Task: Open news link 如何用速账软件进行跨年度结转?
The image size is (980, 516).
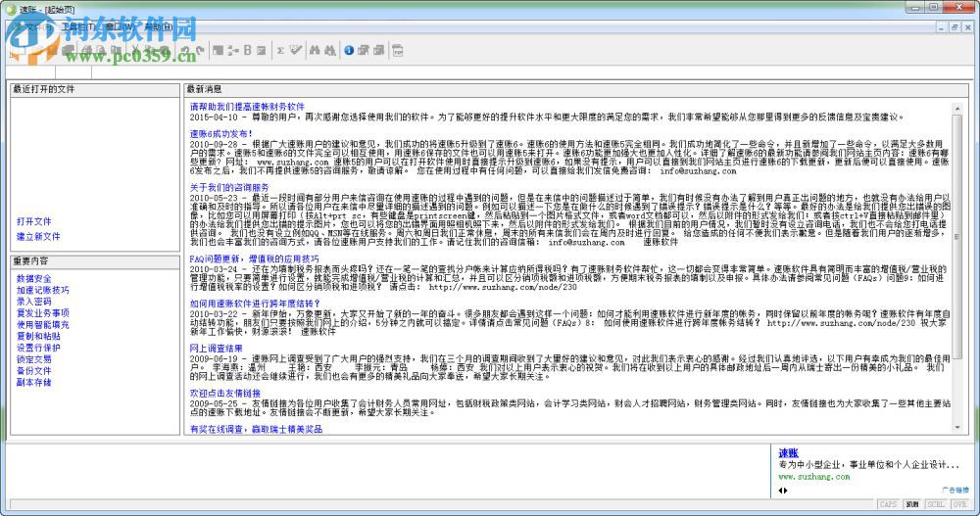Action: click(x=255, y=304)
